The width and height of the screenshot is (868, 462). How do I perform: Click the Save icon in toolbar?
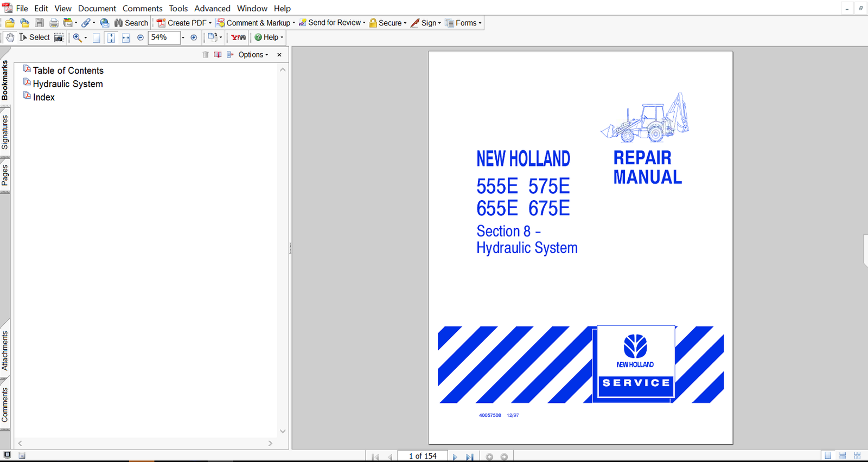40,23
